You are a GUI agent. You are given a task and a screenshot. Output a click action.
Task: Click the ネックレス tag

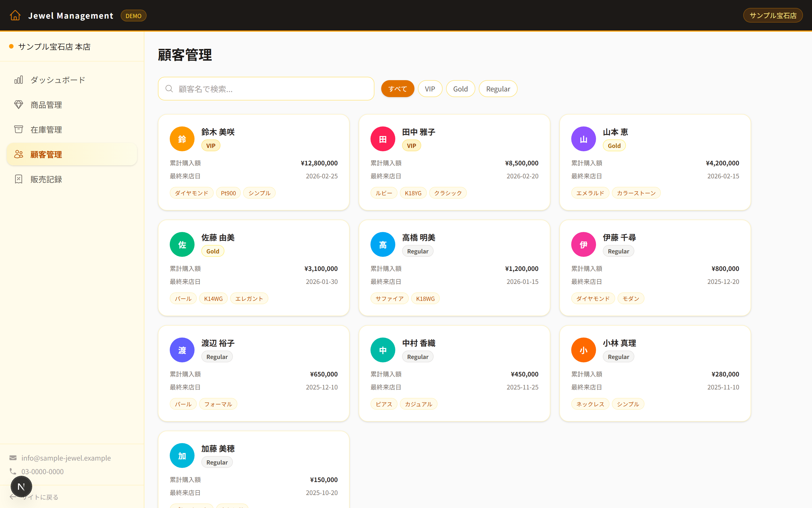pos(590,404)
